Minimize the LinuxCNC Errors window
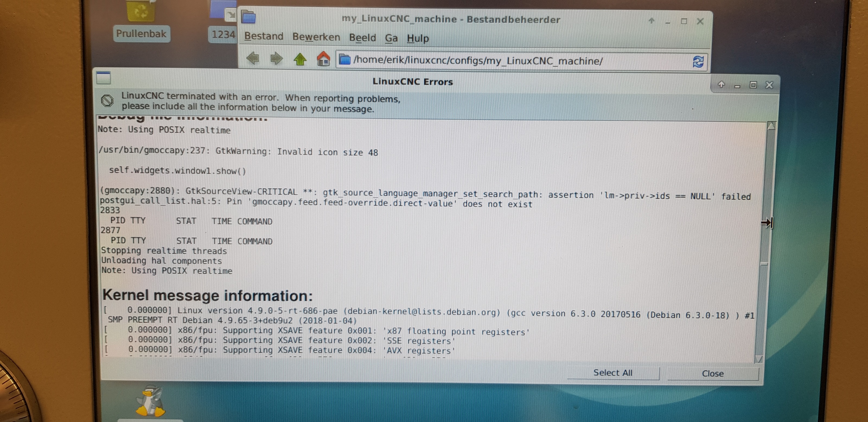Viewport: 868px width, 422px height. coord(737,86)
